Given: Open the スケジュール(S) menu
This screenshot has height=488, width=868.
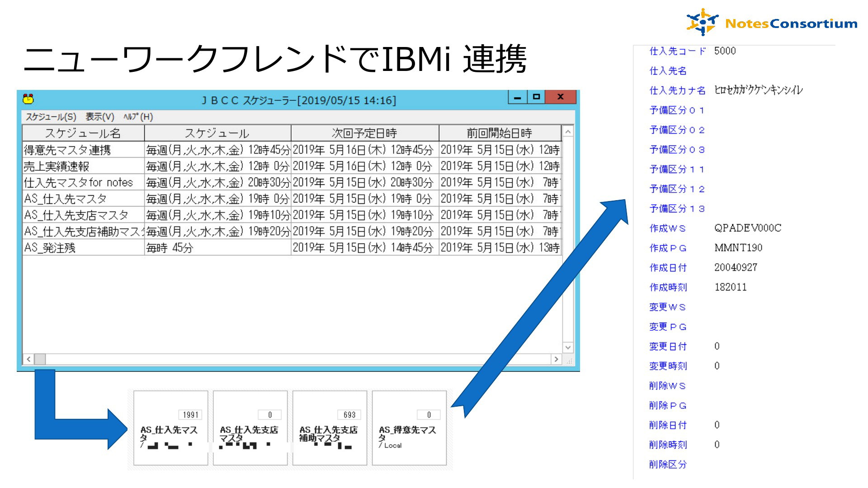Looking at the screenshot, I should (51, 117).
